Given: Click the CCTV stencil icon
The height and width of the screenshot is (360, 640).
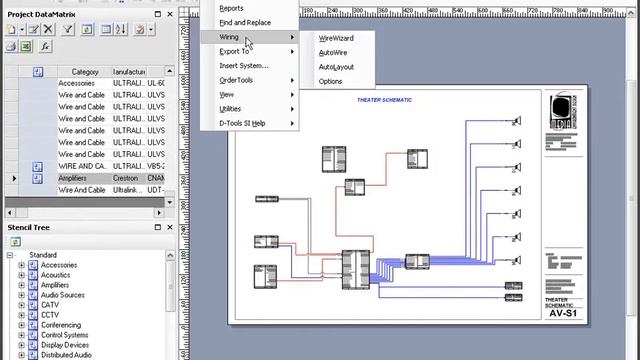Looking at the screenshot, I should coord(33,315).
